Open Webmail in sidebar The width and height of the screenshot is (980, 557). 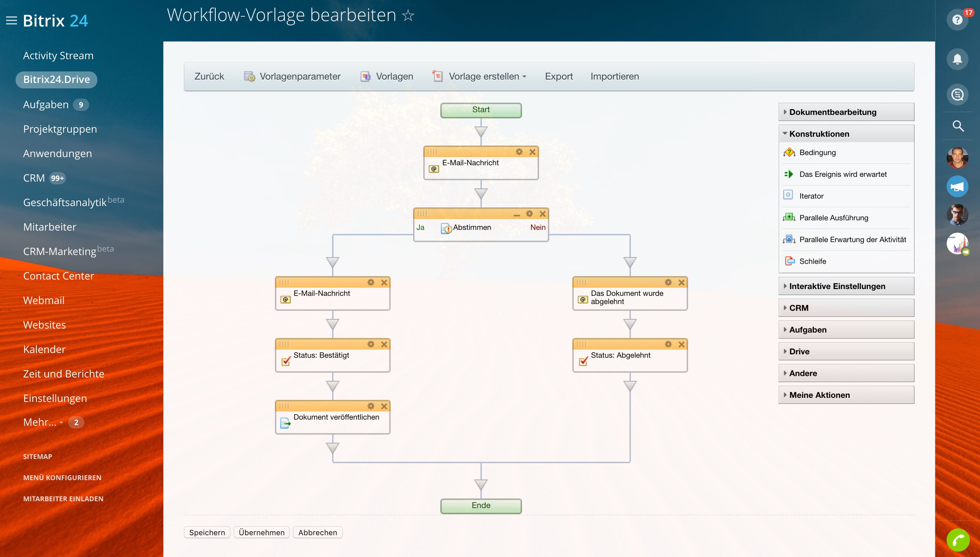(44, 300)
